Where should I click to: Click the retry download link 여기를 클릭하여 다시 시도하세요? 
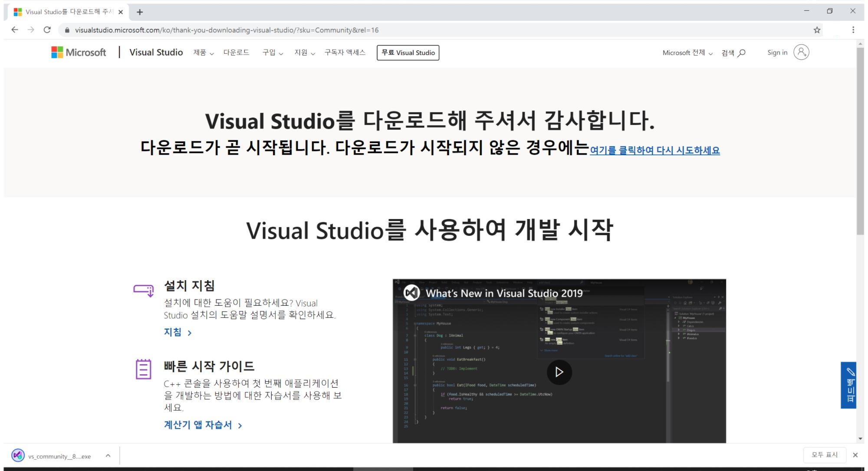(x=654, y=150)
